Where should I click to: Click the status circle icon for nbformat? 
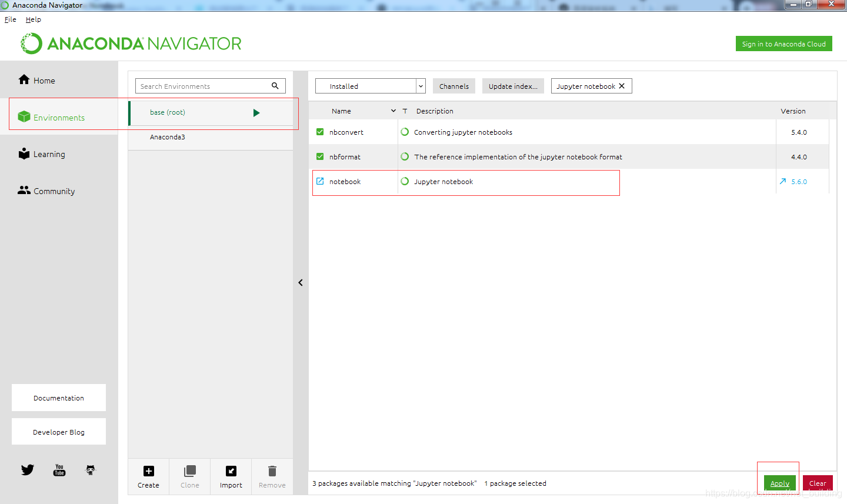pos(405,156)
